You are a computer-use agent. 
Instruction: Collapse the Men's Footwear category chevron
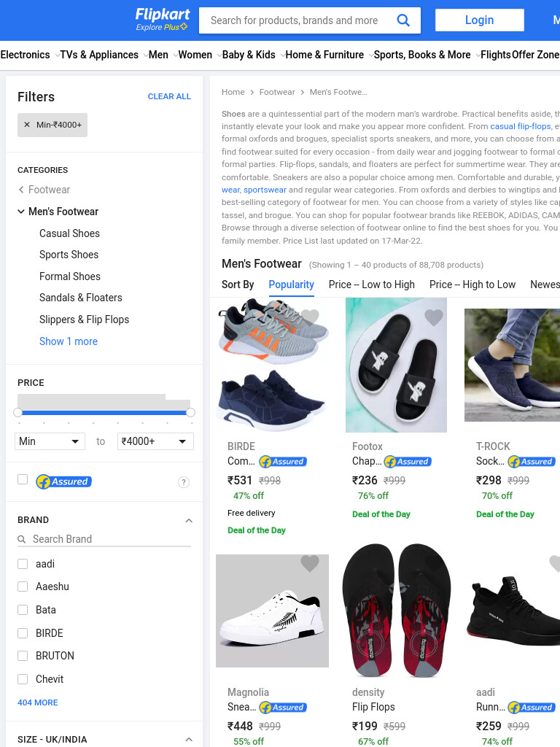click(x=21, y=211)
